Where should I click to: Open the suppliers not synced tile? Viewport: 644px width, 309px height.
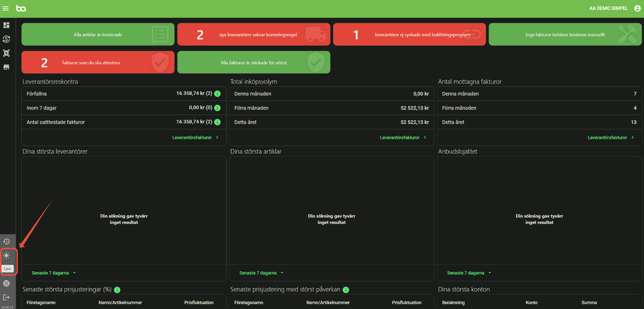pyautogui.click(x=409, y=34)
